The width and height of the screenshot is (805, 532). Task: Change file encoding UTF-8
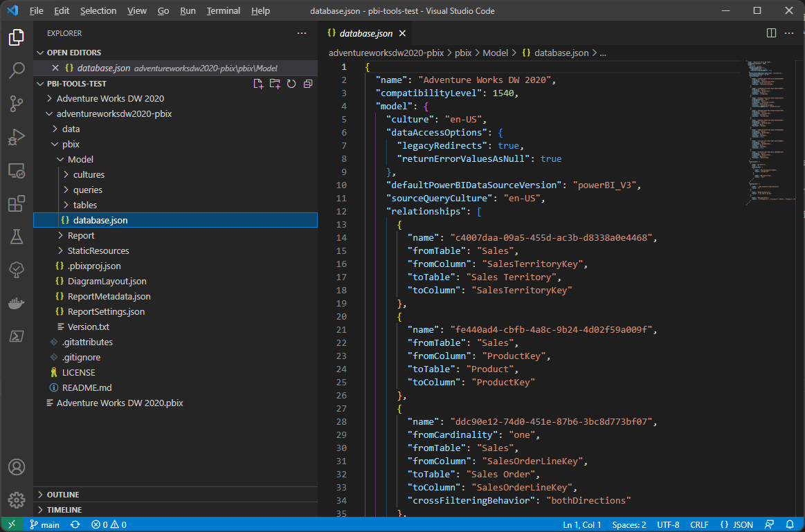point(668,524)
